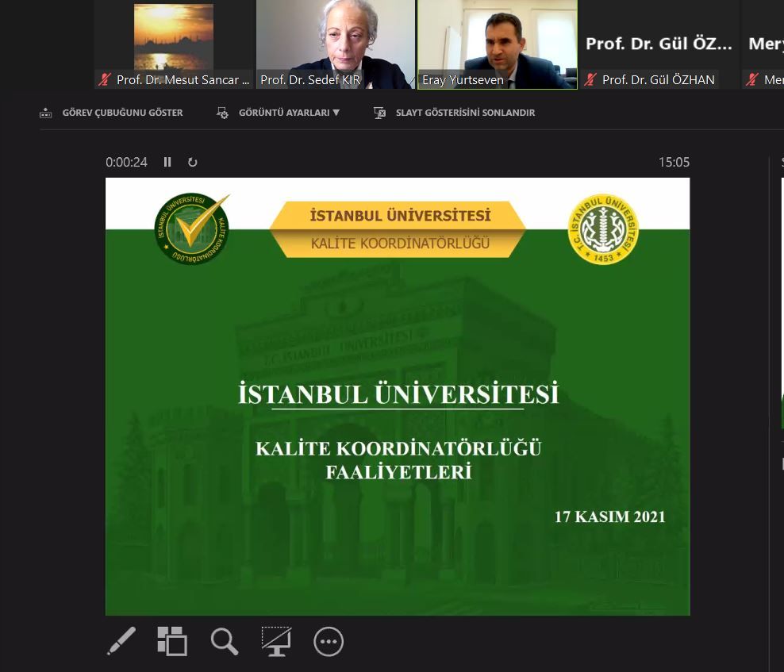Reset the presentation timer
Screen dimensions: 784x672
(x=192, y=162)
